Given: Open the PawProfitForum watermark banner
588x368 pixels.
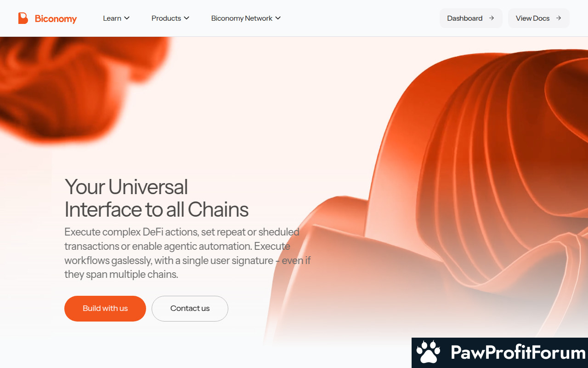Looking at the screenshot, I should (500, 353).
